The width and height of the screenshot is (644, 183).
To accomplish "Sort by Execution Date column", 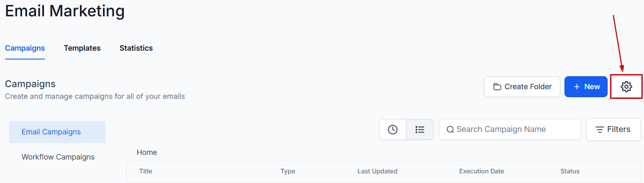I will pos(482,171).
